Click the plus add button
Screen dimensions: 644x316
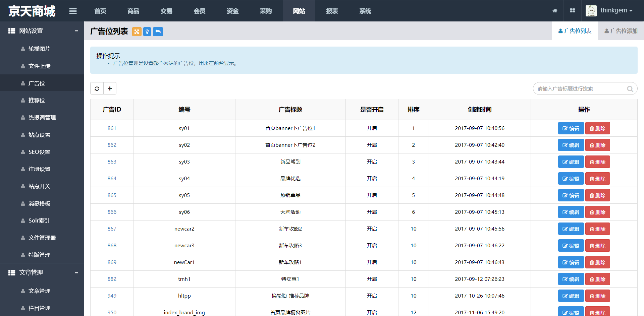coord(110,88)
